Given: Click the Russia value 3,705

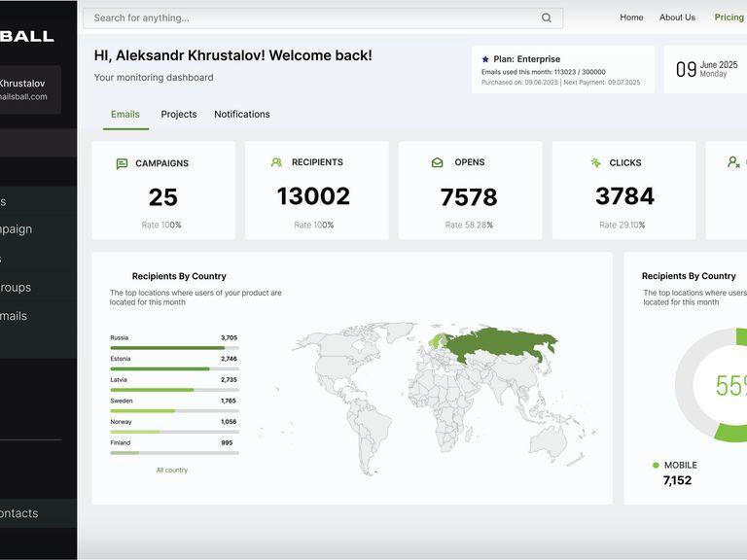Looking at the screenshot, I should point(230,337).
